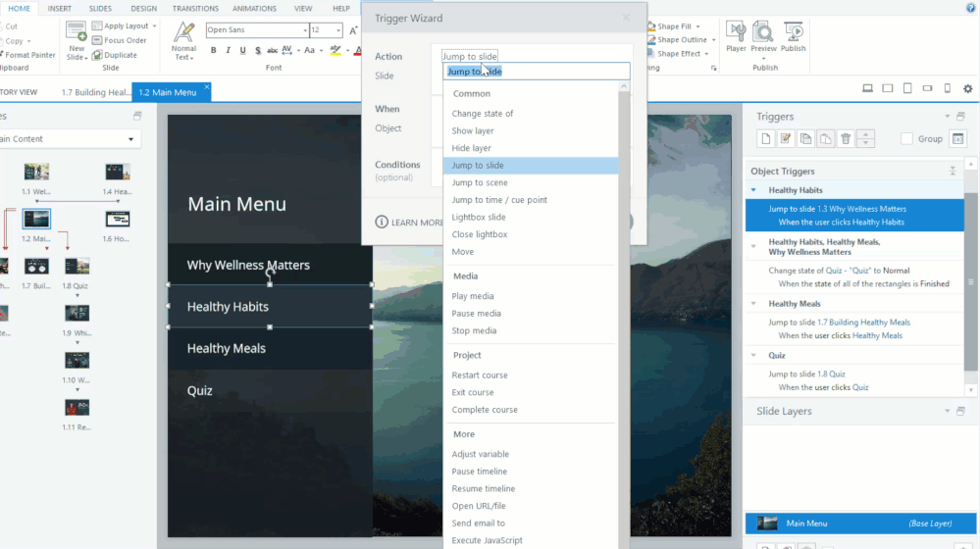Viewport: 980px width, 549px height.
Task: Switch to the 1.7 Building Healthy tab
Action: (95, 92)
